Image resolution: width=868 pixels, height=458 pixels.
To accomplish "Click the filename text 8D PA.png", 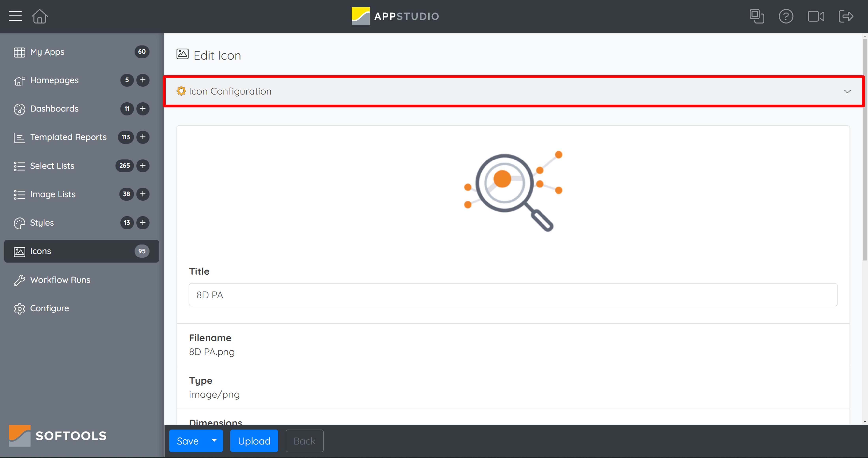I will (212, 352).
